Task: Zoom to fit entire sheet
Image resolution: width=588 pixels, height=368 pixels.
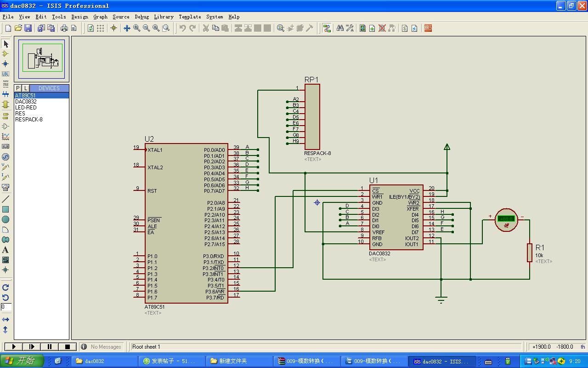Action: pos(156,28)
